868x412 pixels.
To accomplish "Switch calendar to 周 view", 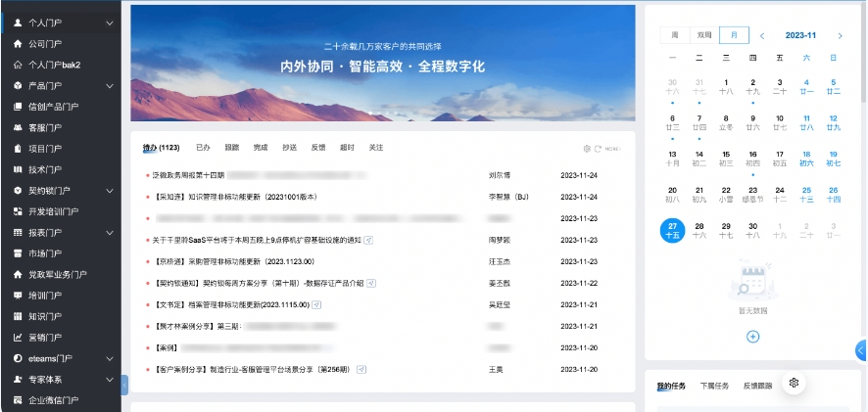I will click(x=674, y=35).
